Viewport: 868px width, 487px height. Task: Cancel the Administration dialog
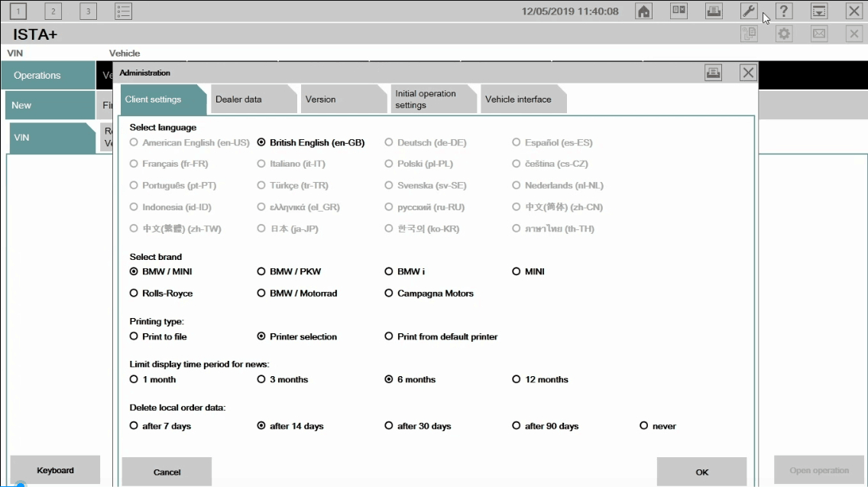(167, 472)
